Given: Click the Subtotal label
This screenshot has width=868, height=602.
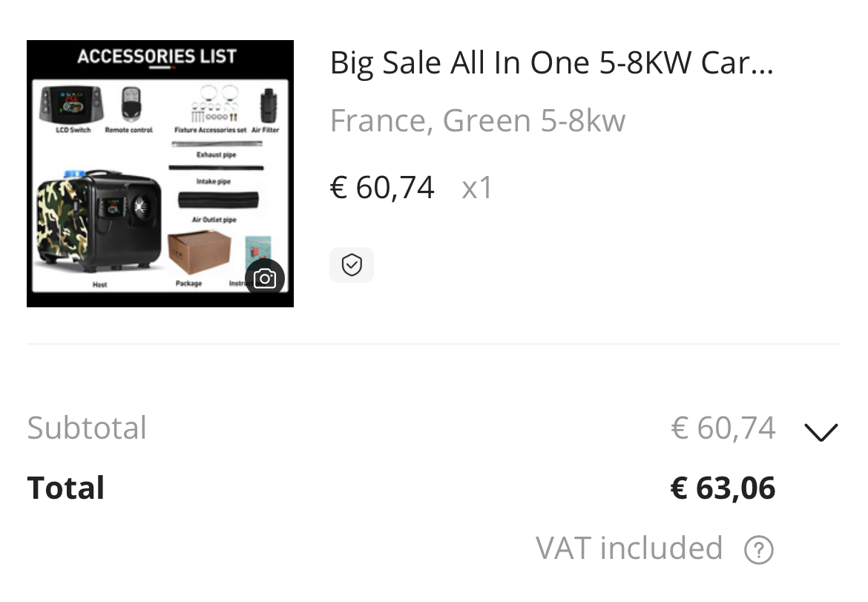Looking at the screenshot, I should tap(87, 428).
